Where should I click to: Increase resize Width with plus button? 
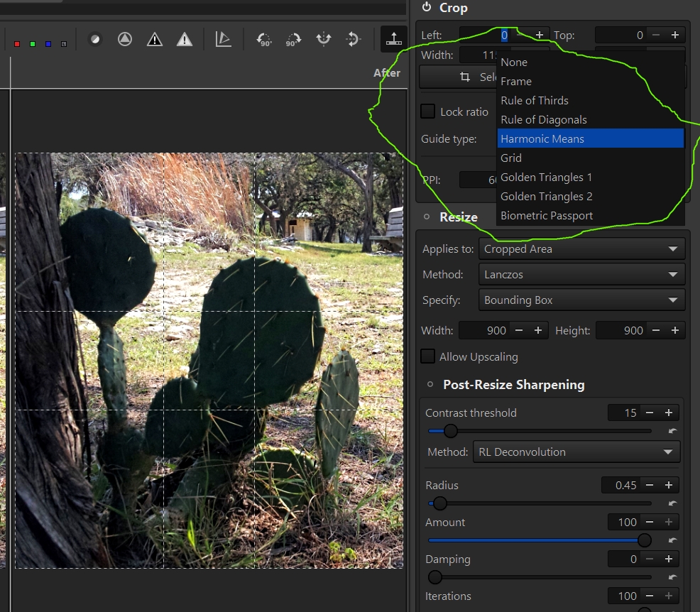tap(538, 330)
